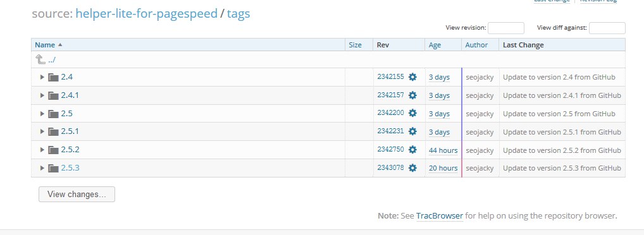Sort table by Author column

coord(476,45)
